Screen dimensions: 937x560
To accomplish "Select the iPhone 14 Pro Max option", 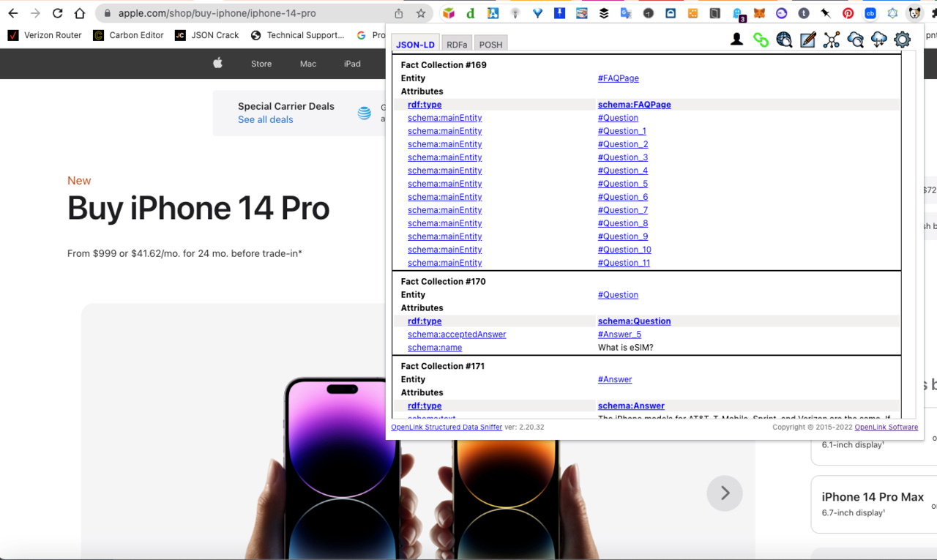I will pos(873,504).
